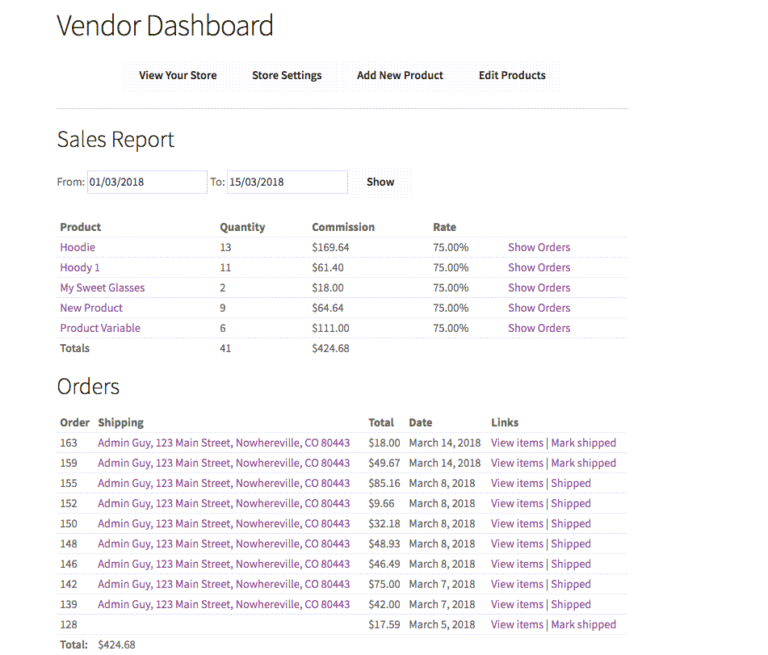The height and width of the screenshot is (655, 768).
Task: Select the $169.64 commission value
Action: tap(331, 247)
